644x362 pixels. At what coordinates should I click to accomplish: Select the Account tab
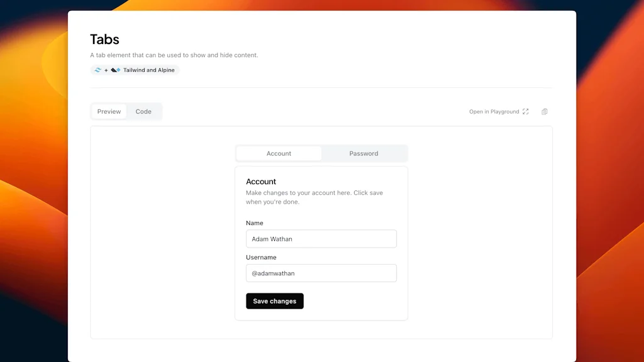(279, 153)
